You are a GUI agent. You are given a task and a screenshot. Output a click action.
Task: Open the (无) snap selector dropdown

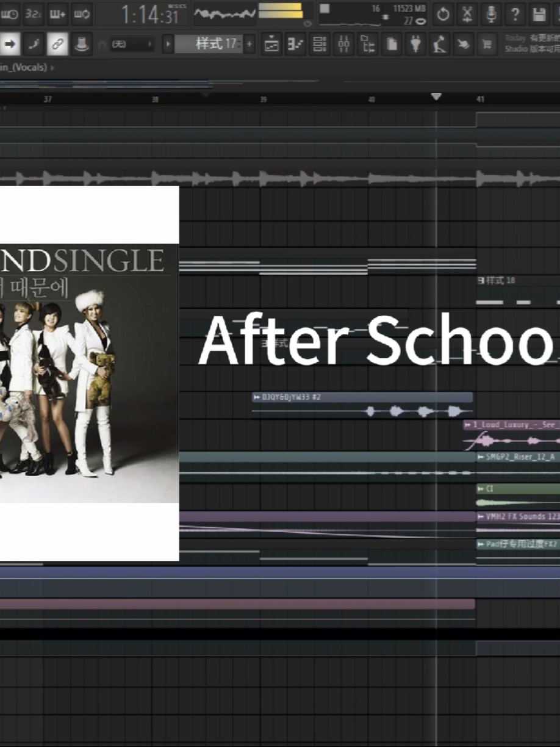click(132, 45)
